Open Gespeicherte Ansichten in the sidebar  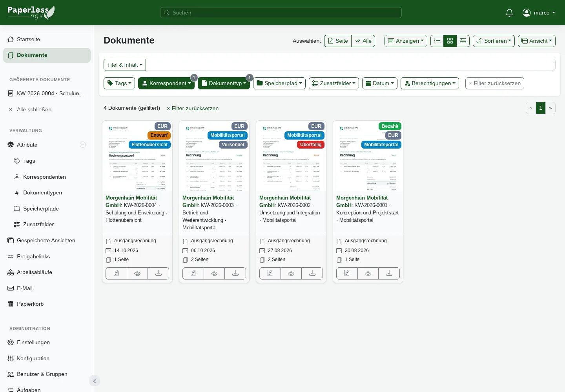[x=47, y=240]
